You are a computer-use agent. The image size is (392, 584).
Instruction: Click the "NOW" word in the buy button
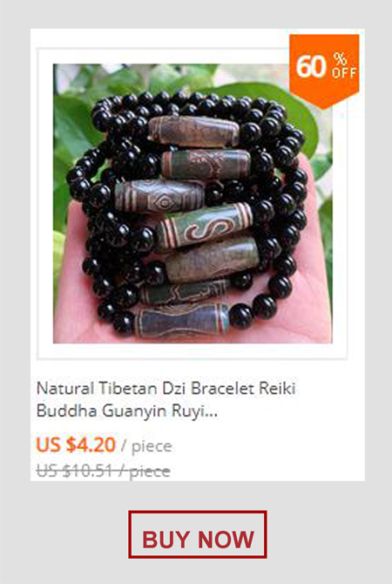226,539
